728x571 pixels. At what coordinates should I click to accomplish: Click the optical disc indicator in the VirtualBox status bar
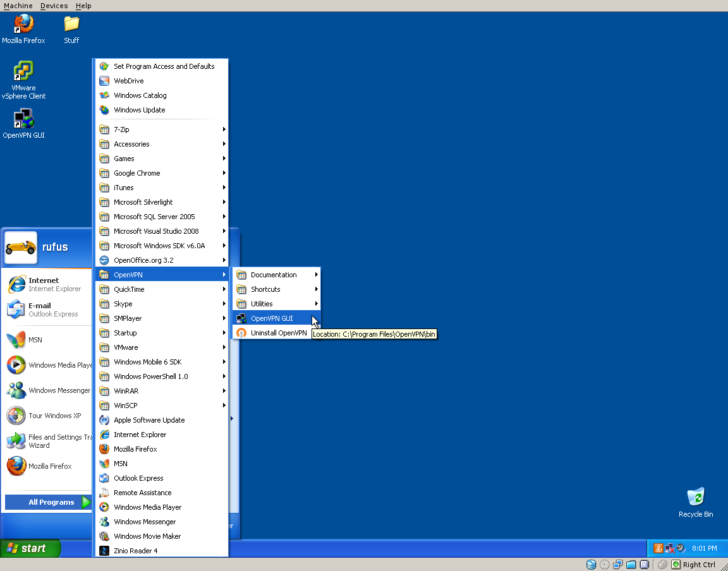click(x=605, y=565)
